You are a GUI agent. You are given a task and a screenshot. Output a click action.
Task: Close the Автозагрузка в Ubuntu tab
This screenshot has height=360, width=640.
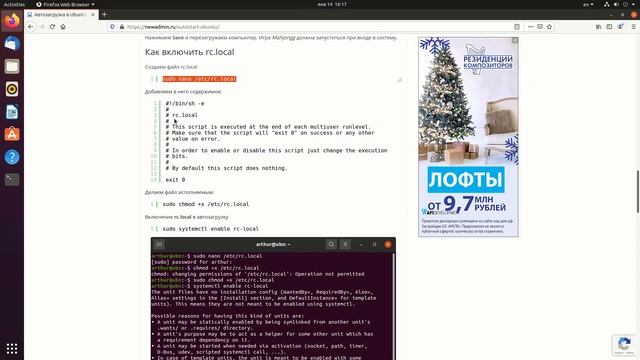tap(93, 14)
